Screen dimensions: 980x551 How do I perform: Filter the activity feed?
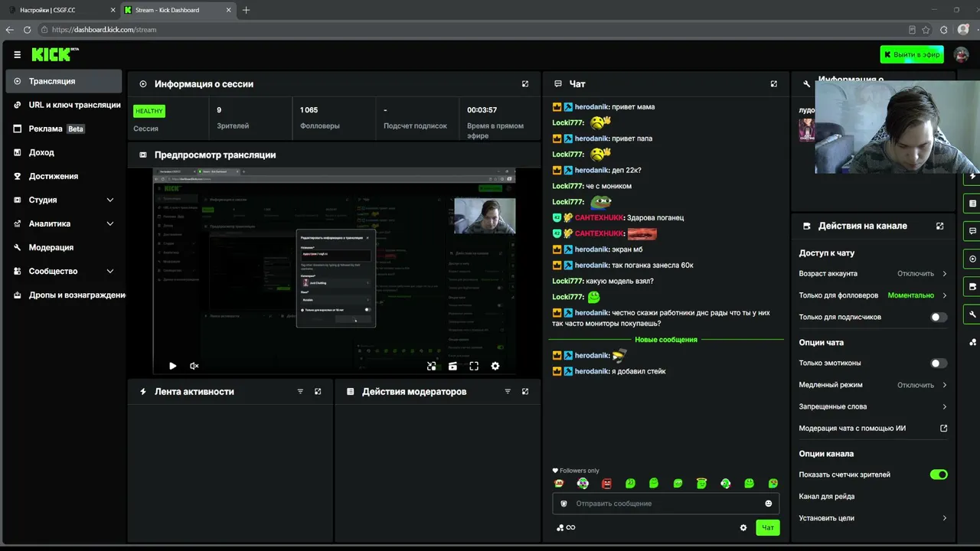click(x=300, y=392)
